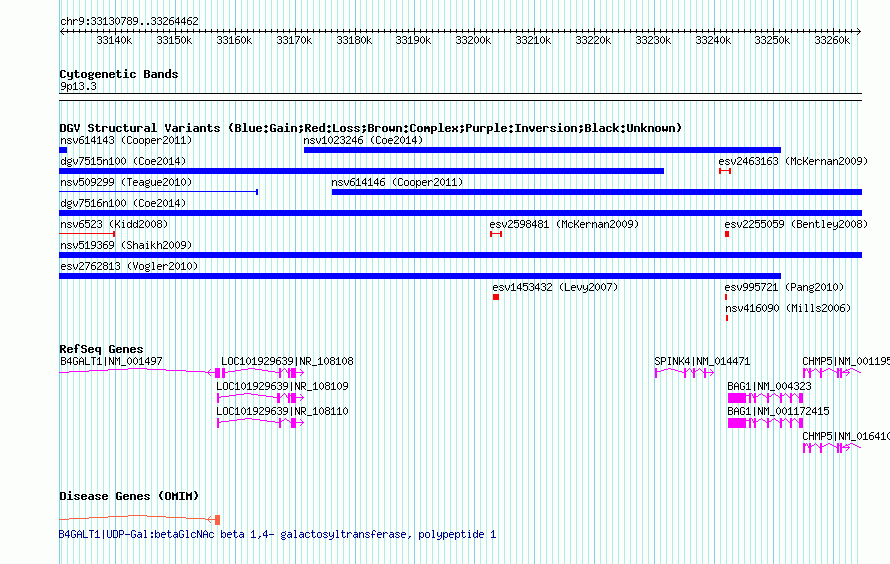Select the esv1453432 (Levy2007) label
890x564 pixels.
(555, 287)
